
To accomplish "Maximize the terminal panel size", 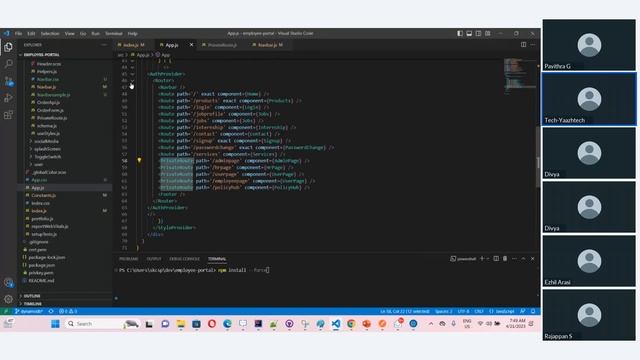I will click(523, 258).
